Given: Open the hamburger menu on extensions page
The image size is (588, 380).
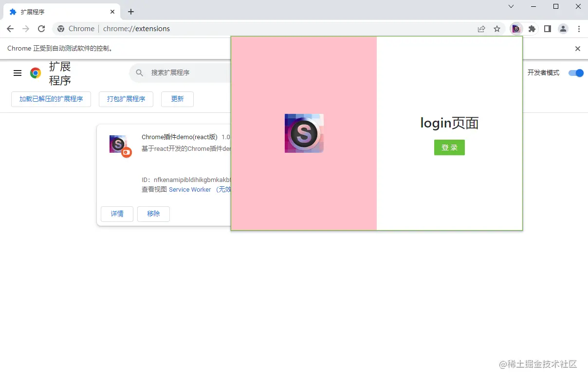Looking at the screenshot, I should tap(18, 73).
